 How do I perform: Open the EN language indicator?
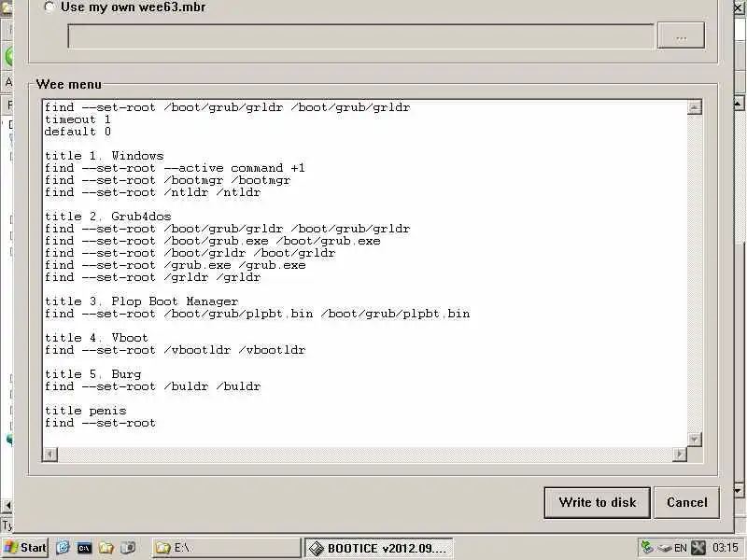[x=681, y=548]
